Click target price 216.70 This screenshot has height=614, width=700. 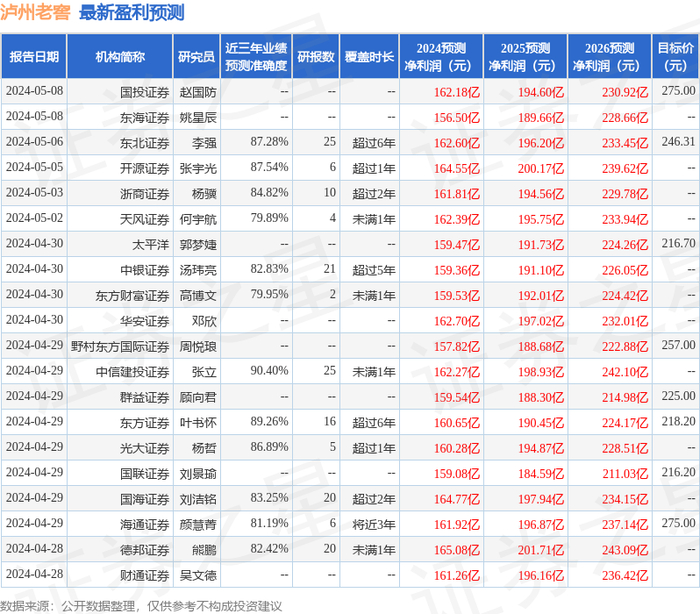coord(678,244)
